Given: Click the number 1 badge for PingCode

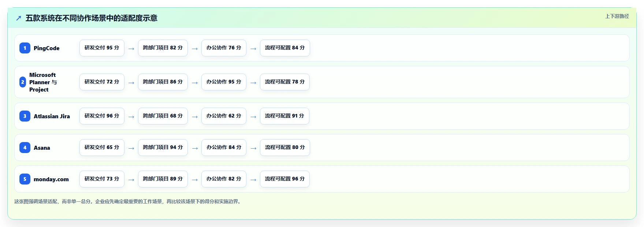Looking at the screenshot, I should (25, 48).
